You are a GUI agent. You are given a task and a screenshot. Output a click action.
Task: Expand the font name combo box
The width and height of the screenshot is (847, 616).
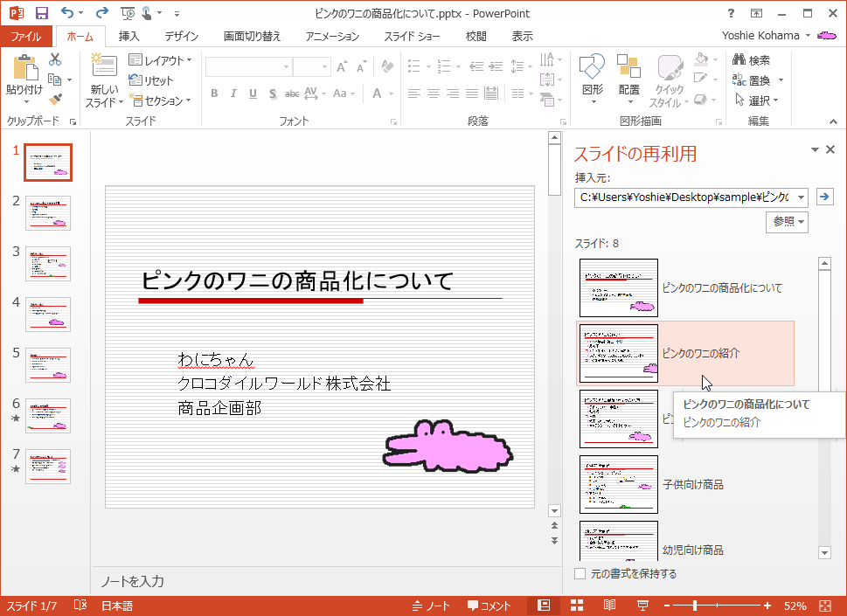click(x=287, y=67)
